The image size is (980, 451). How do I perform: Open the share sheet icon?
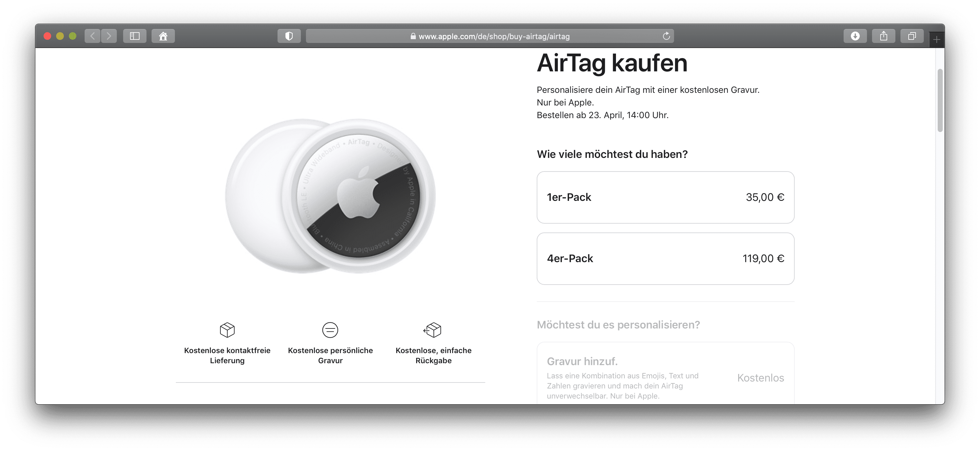tap(884, 36)
